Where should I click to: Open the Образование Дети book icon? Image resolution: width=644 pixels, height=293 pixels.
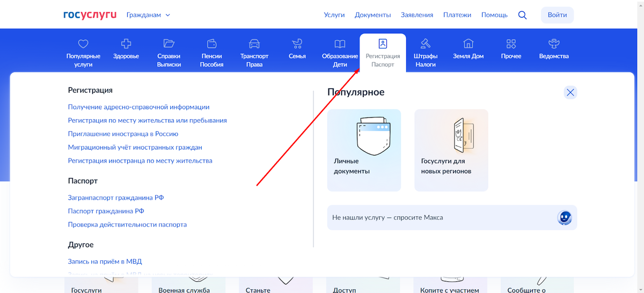pos(340,43)
